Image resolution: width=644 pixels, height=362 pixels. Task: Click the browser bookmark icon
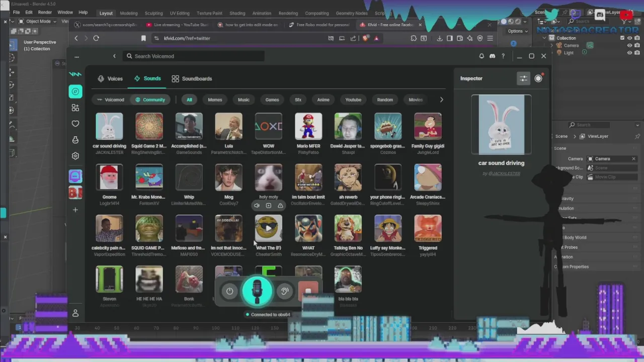(143, 38)
